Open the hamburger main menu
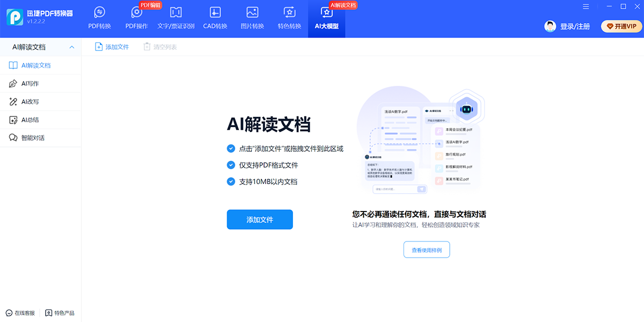The height and width of the screenshot is (322, 644). tap(586, 6)
